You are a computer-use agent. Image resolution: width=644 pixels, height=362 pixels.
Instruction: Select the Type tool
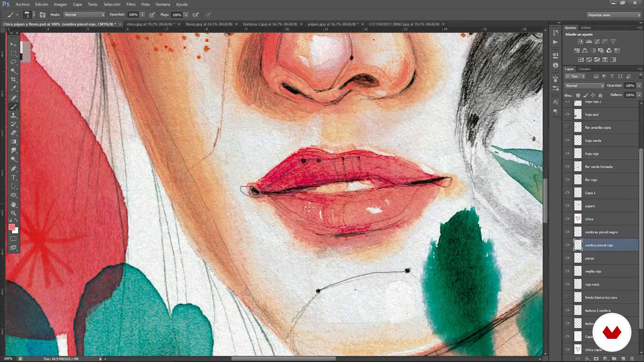pyautogui.click(x=14, y=177)
